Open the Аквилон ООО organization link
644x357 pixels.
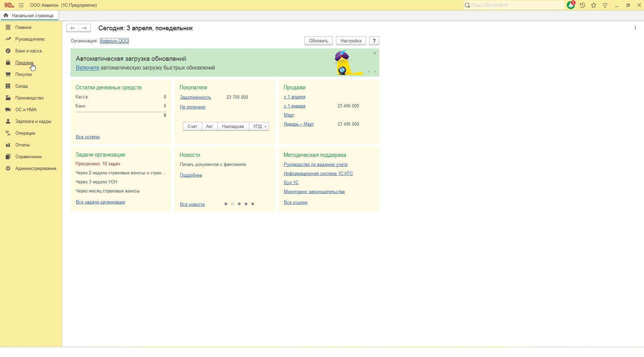click(114, 41)
